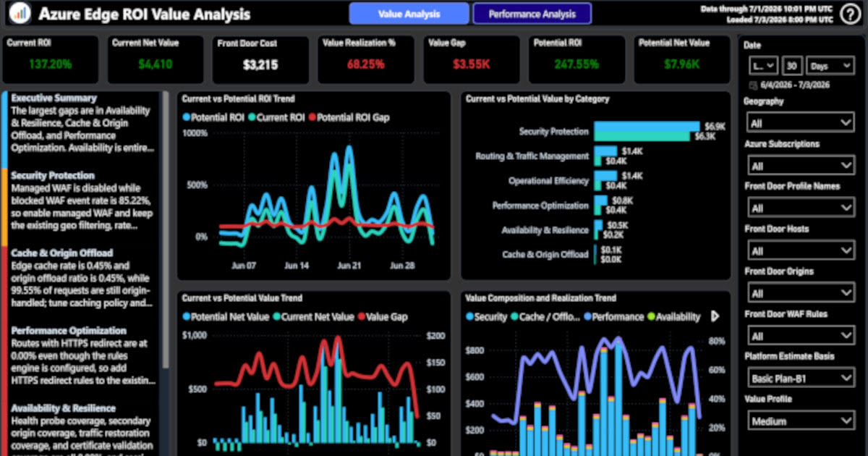Open Platform Estimate Basis dropdown
The width and height of the screenshot is (868, 456).
(799, 378)
